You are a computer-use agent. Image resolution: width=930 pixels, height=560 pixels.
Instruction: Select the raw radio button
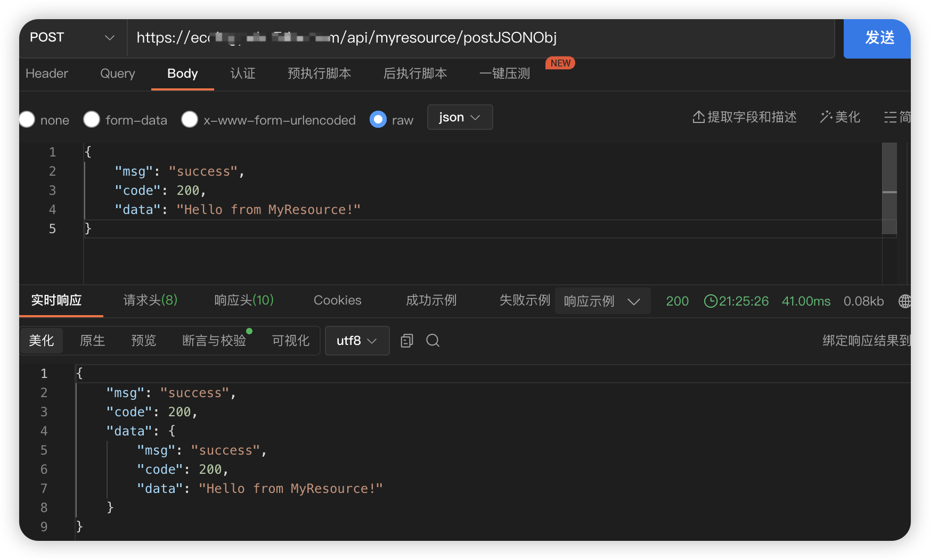point(378,119)
